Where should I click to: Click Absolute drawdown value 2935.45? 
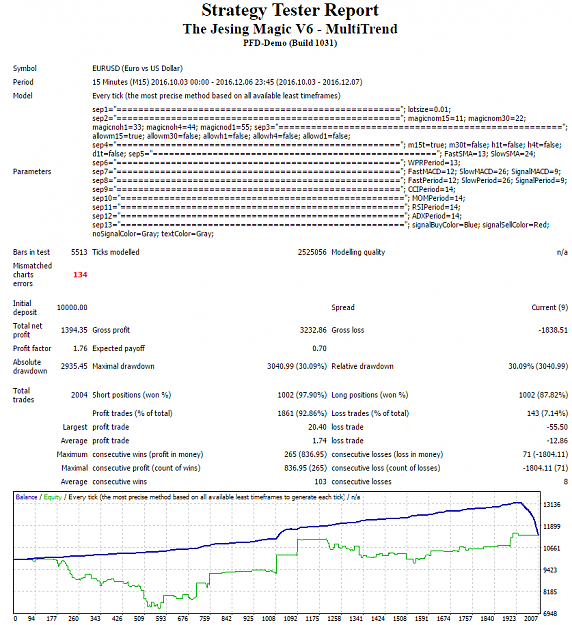coord(74,366)
